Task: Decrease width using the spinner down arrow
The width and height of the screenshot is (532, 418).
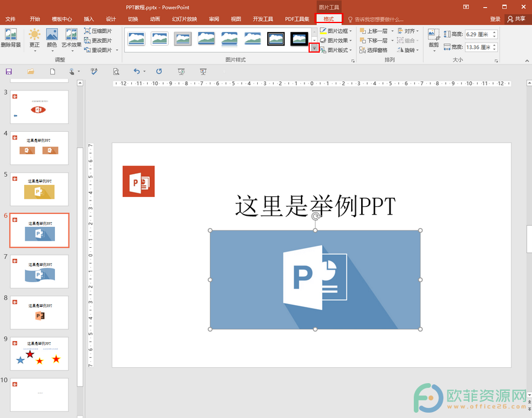Action: coord(494,49)
